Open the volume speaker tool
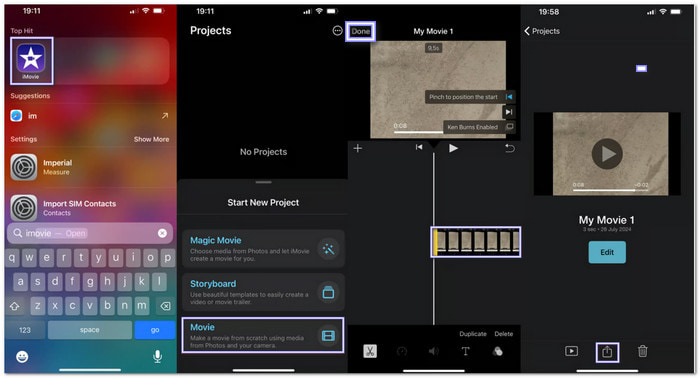The width and height of the screenshot is (700, 378). (433, 352)
